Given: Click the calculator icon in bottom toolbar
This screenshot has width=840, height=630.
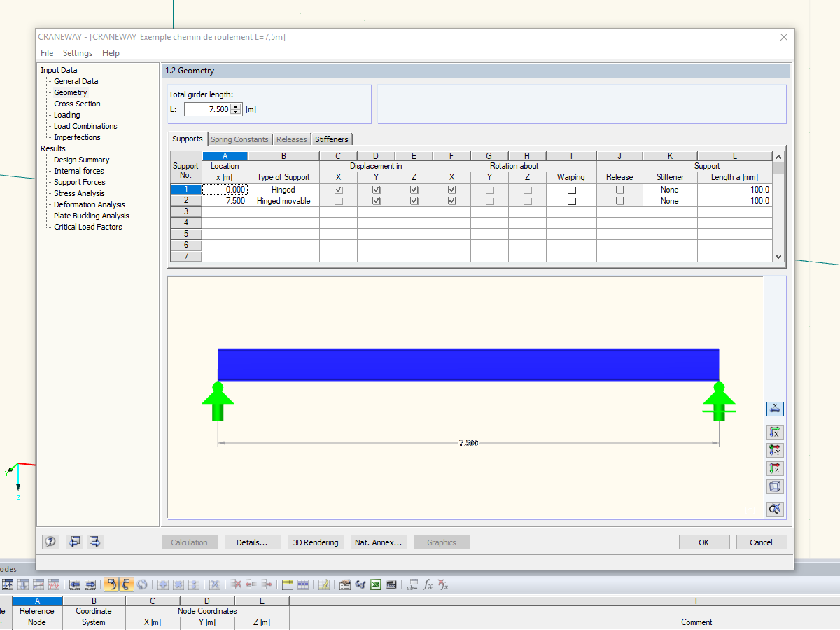Looking at the screenshot, I should (x=391, y=584).
